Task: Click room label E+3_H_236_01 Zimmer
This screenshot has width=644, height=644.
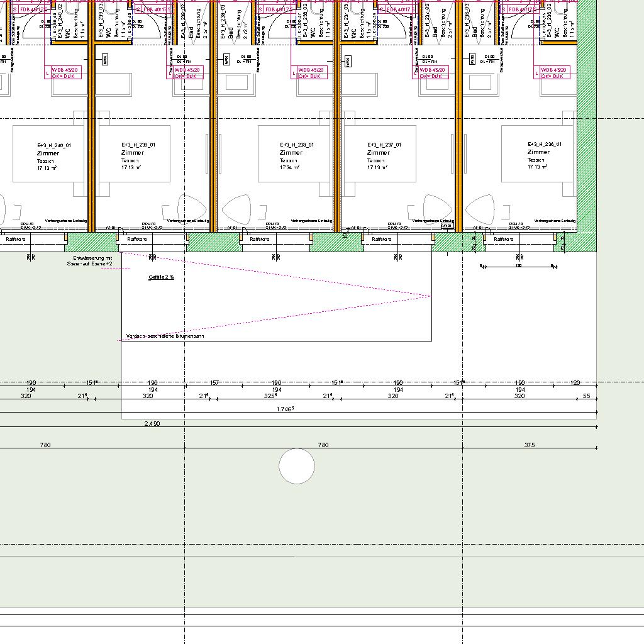Action: [x=538, y=152]
